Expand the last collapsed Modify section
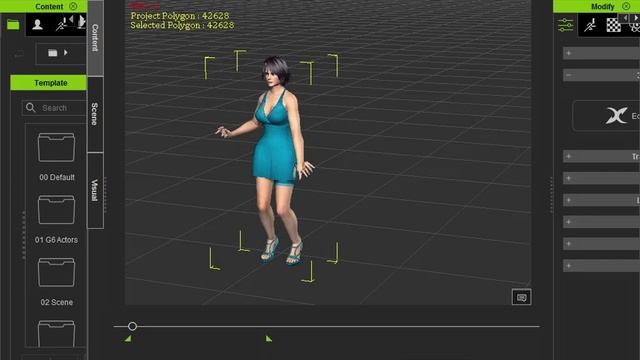 coord(601,266)
